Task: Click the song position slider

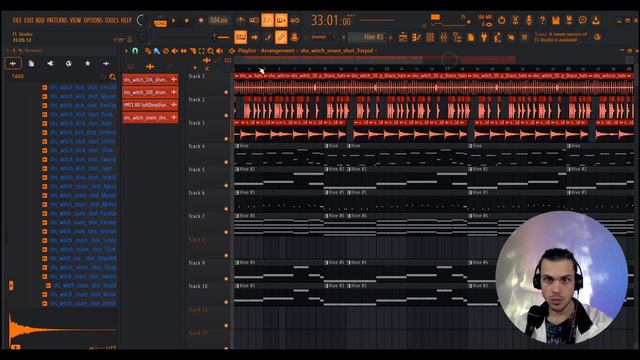Action: point(378,20)
